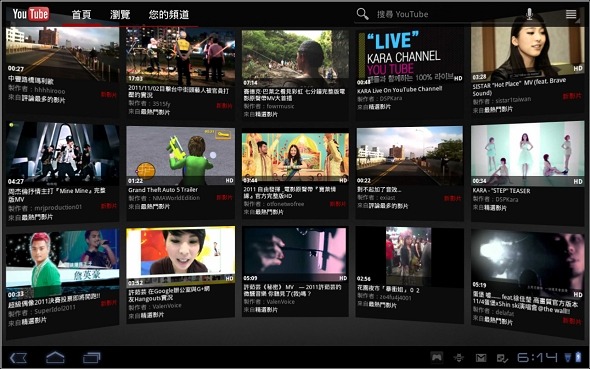Open SISTAR "Hot Place" MV title link
This screenshot has height=369, width=590.
click(519, 87)
